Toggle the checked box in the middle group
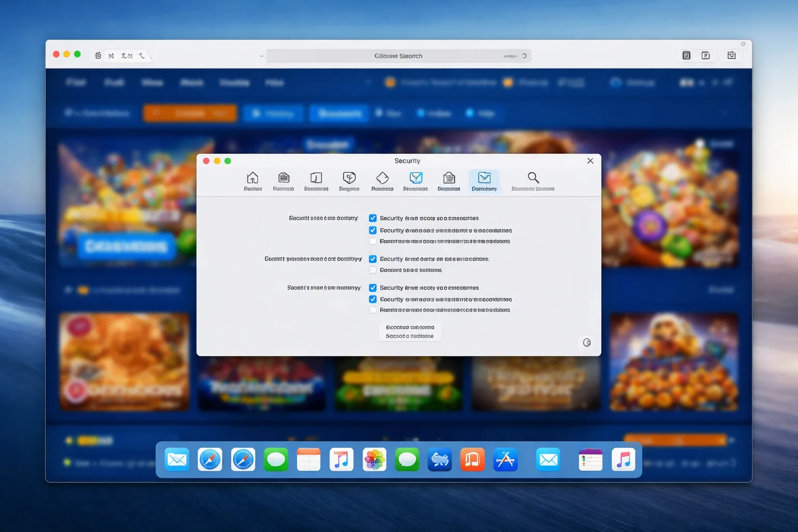This screenshot has height=532, width=798. point(373,259)
